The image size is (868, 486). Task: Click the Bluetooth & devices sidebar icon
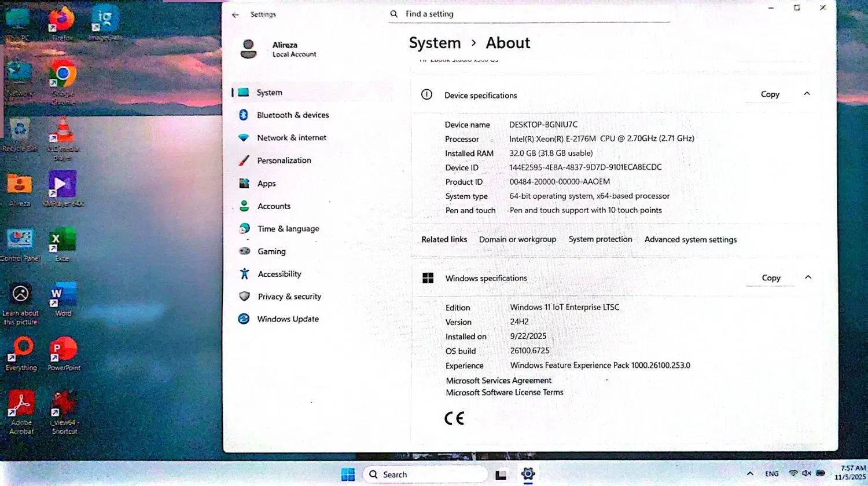tap(244, 115)
